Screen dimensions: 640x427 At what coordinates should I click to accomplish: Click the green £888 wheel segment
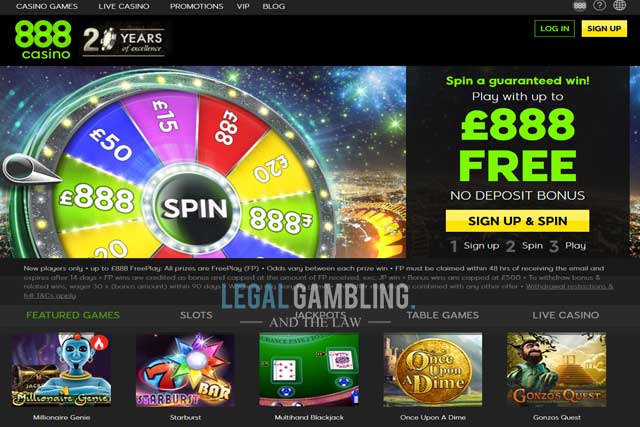click(97, 198)
